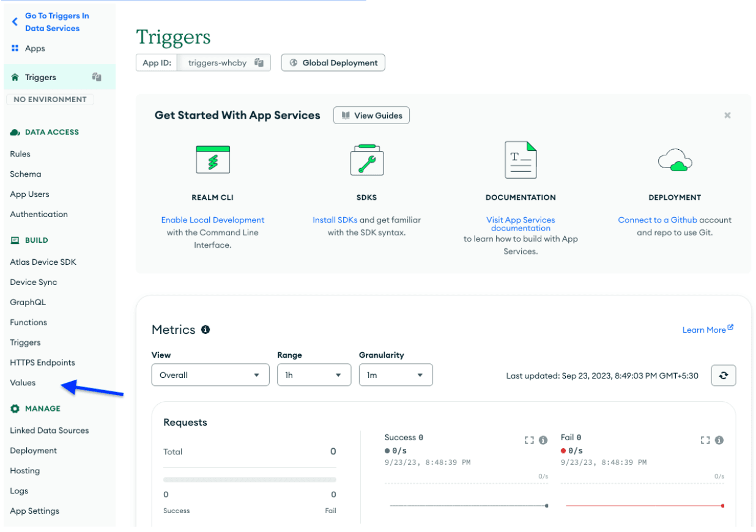This screenshot has height=532, width=756.
Task: Copy the App ID triggers-whcby
Action: [x=259, y=62]
